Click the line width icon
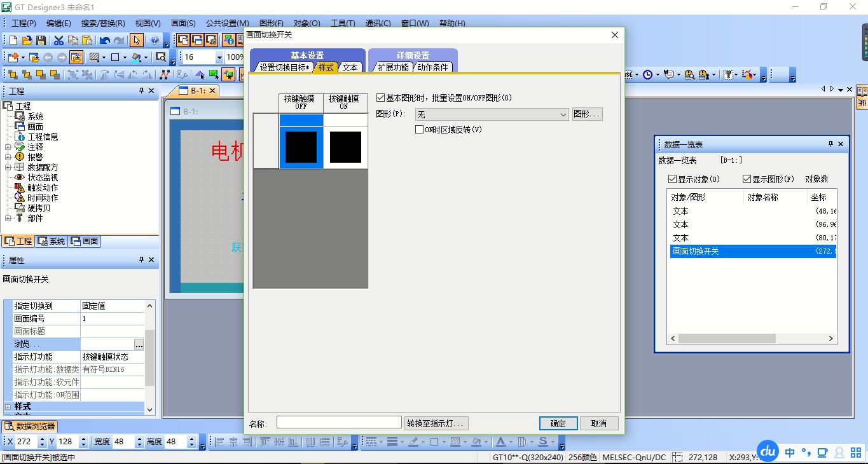This screenshot has width=868, height=464. tap(392, 442)
